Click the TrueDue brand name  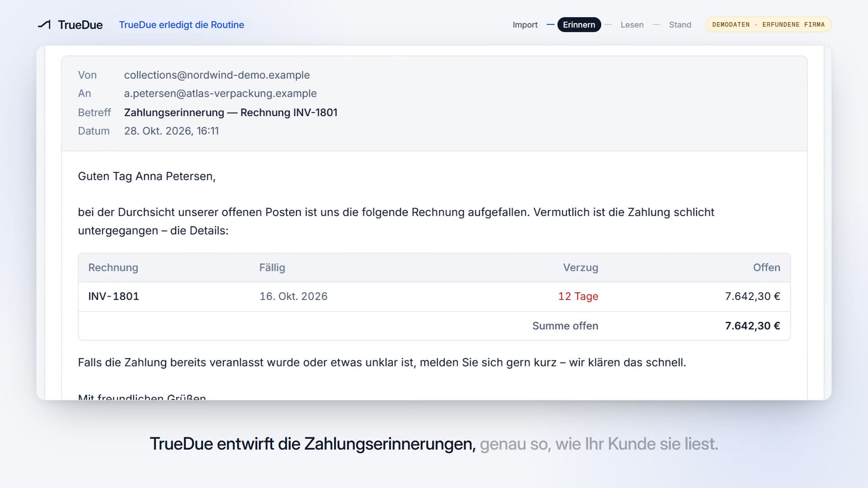tap(80, 25)
